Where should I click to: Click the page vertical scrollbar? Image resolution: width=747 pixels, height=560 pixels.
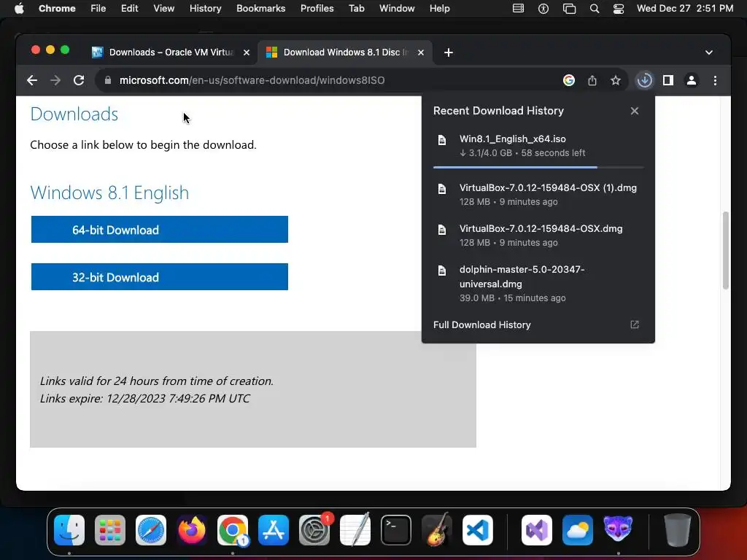(726, 250)
